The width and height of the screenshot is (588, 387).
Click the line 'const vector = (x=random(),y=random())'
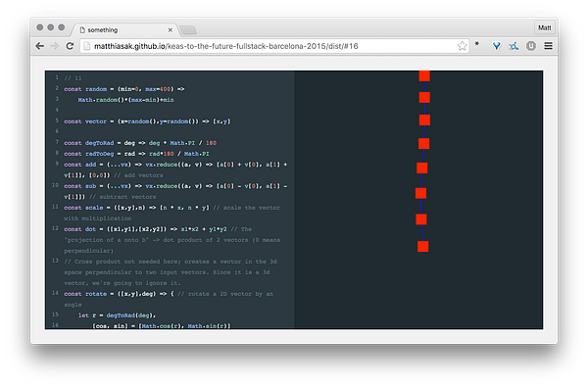[x=147, y=121]
